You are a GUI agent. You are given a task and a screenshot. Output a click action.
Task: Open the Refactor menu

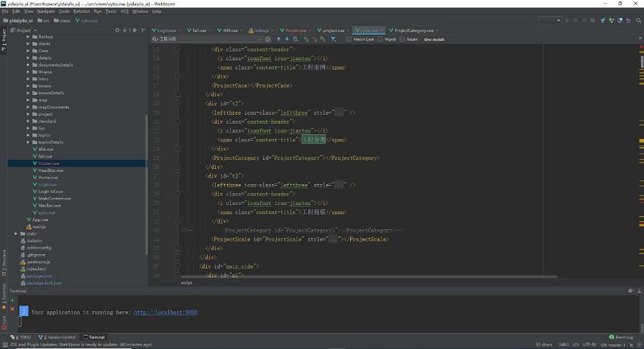coord(81,12)
